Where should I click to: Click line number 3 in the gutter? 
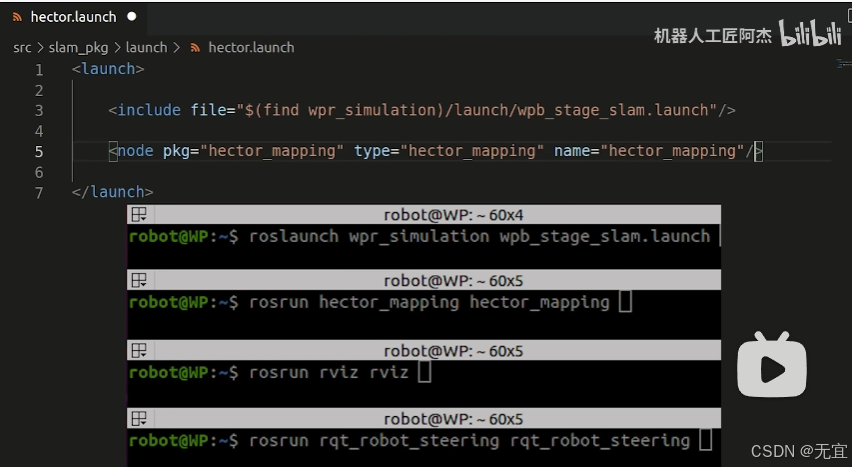(39, 111)
